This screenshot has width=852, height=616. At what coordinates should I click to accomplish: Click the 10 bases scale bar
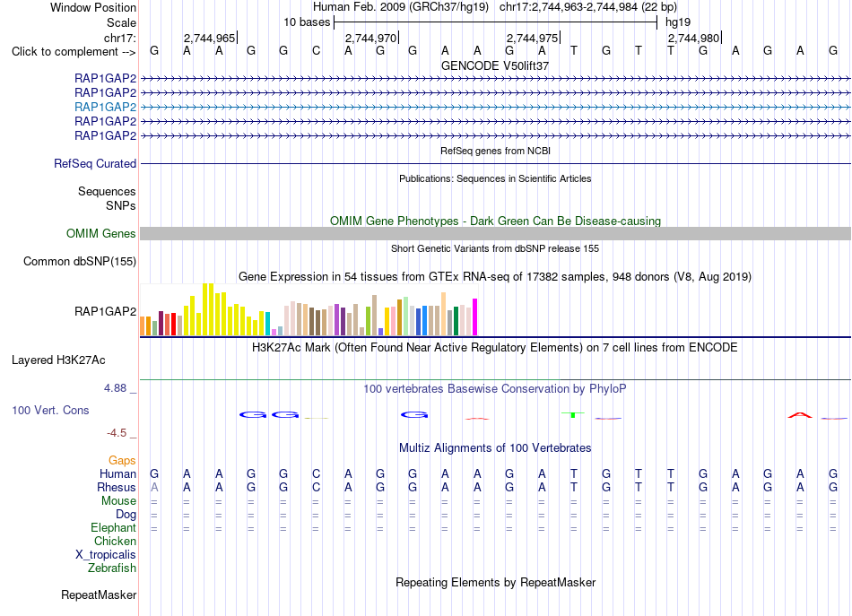pyautogui.click(x=496, y=22)
